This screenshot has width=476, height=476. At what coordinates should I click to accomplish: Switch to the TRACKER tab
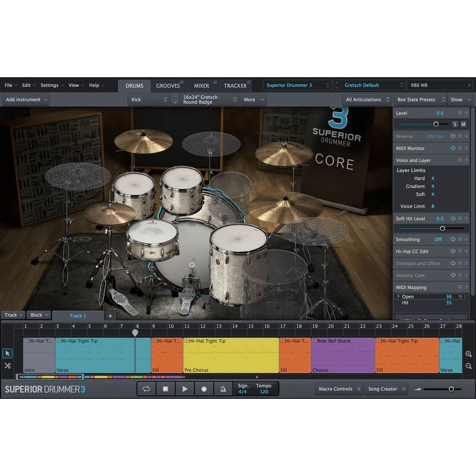235,86
